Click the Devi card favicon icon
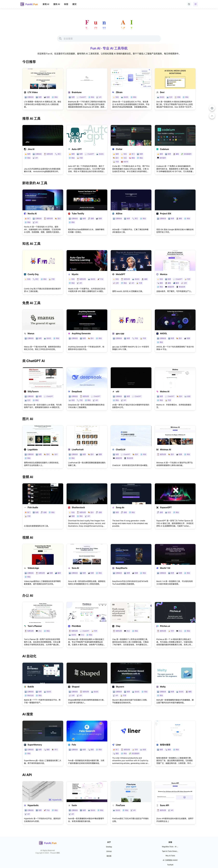The image size is (218, 868). [x=157, y=92]
